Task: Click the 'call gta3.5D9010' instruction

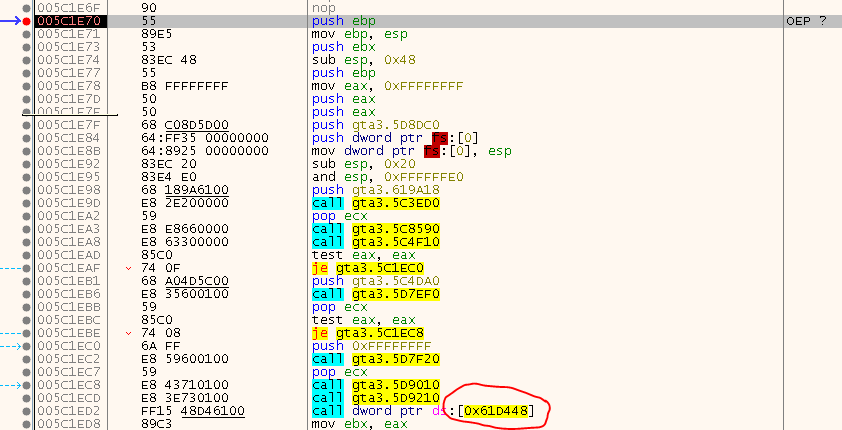Action: pos(376,385)
